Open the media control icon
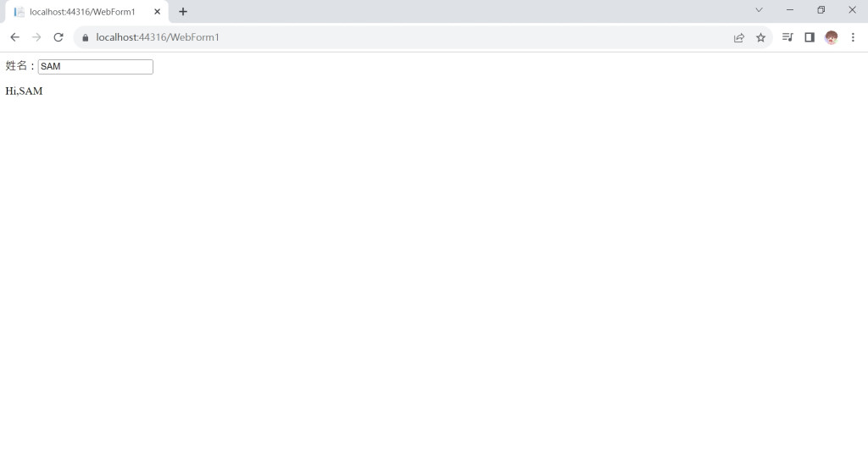This screenshot has width=868, height=461. tap(787, 37)
